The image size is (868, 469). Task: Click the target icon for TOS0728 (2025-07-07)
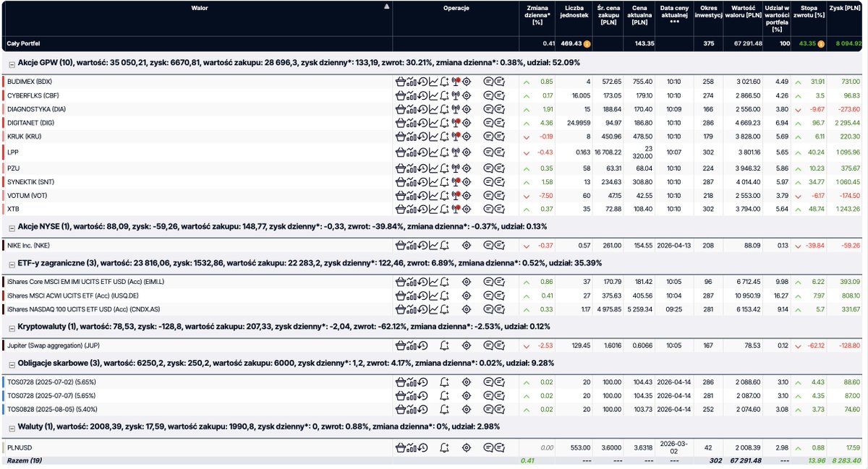(467, 395)
